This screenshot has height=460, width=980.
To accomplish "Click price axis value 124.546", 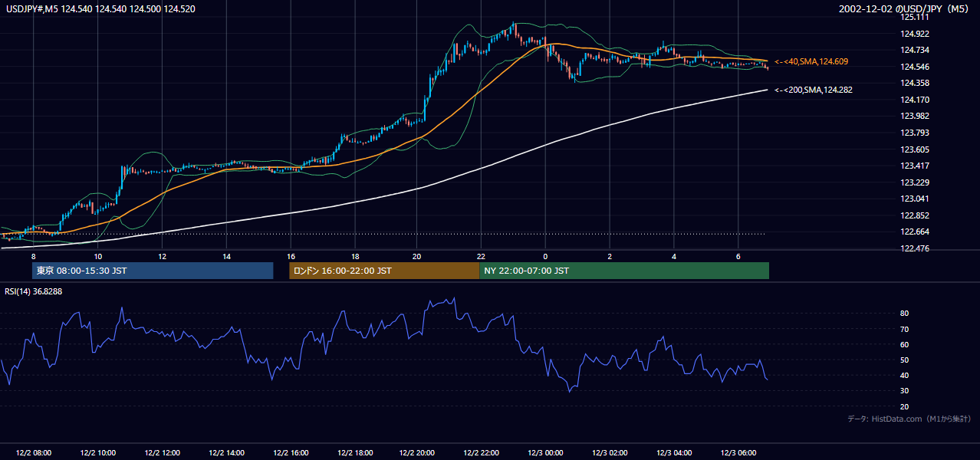I will pos(914,67).
